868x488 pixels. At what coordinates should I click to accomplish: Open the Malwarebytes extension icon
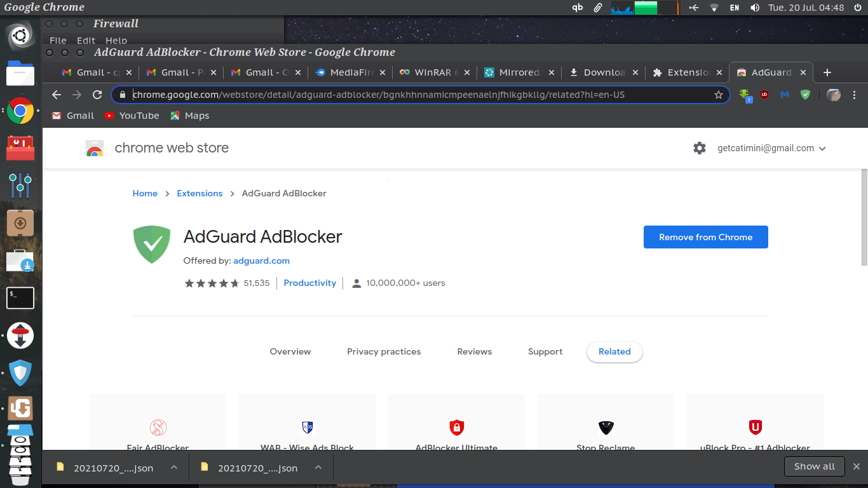click(x=785, y=95)
